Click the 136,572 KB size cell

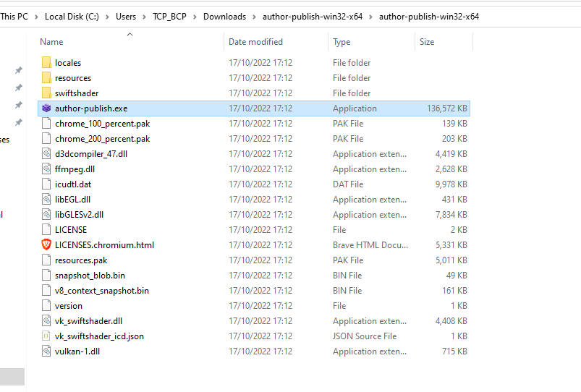[447, 108]
